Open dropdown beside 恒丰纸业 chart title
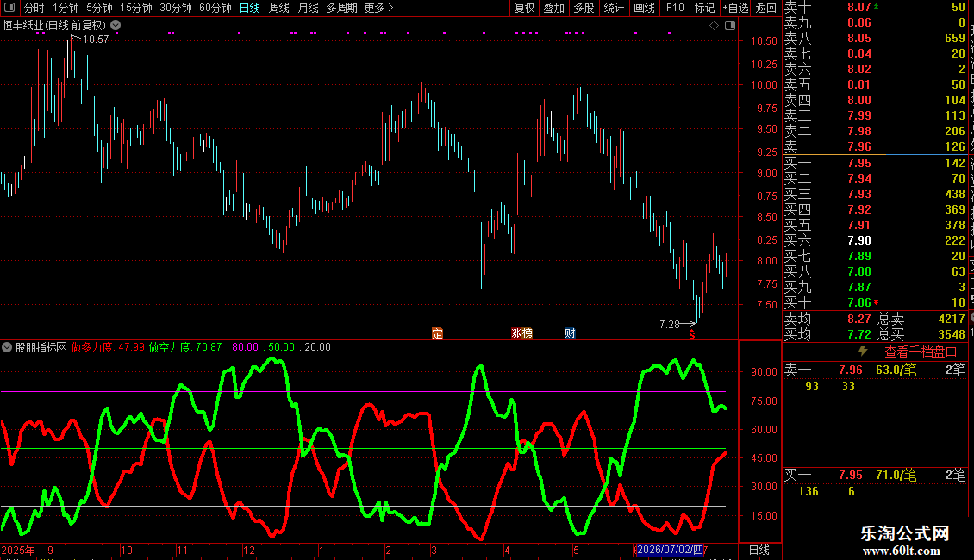The image size is (974, 560). [116, 26]
